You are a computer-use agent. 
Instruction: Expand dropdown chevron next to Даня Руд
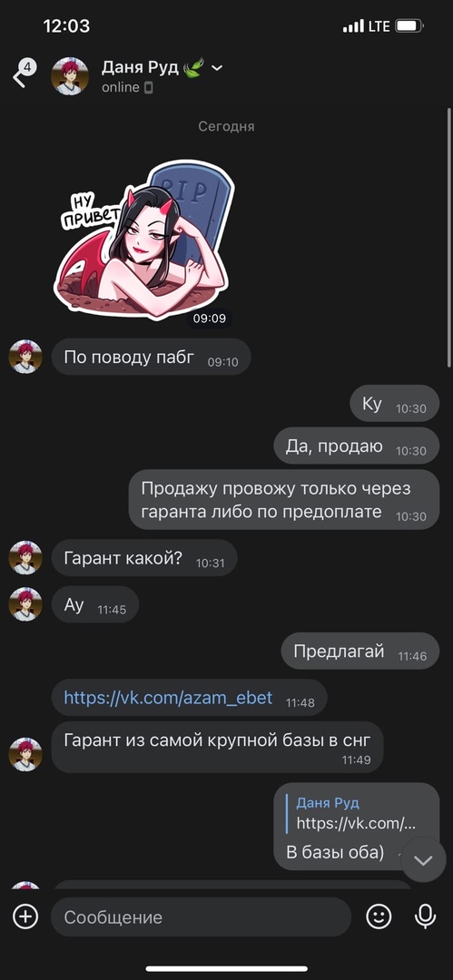click(x=217, y=67)
